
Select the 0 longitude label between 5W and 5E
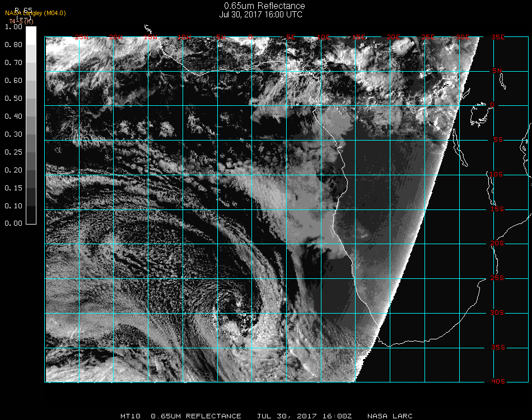coord(250,37)
